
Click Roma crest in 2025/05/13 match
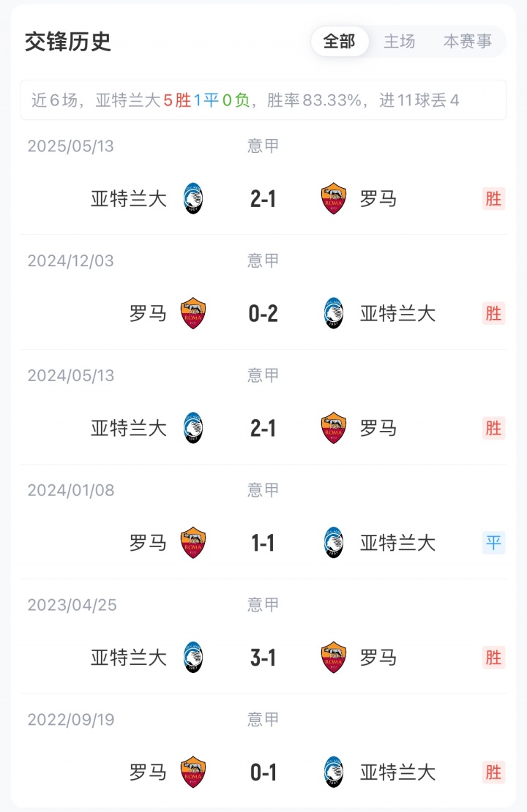click(334, 198)
